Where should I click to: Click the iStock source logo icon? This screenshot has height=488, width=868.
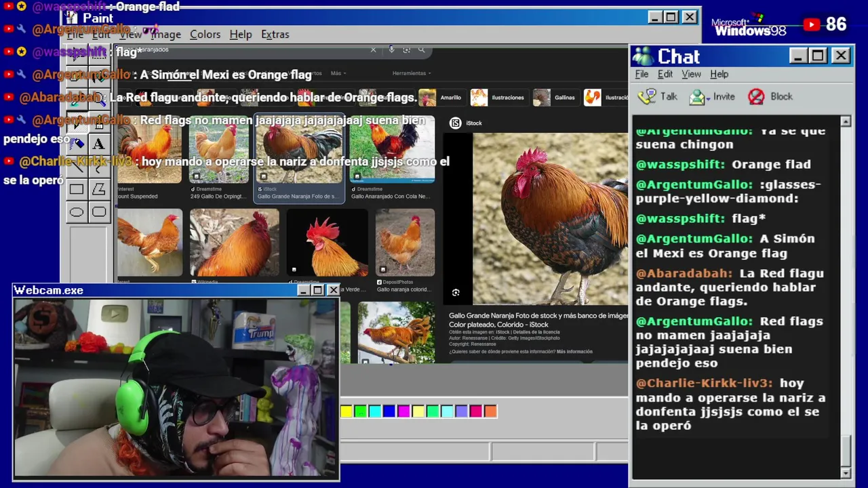point(456,123)
